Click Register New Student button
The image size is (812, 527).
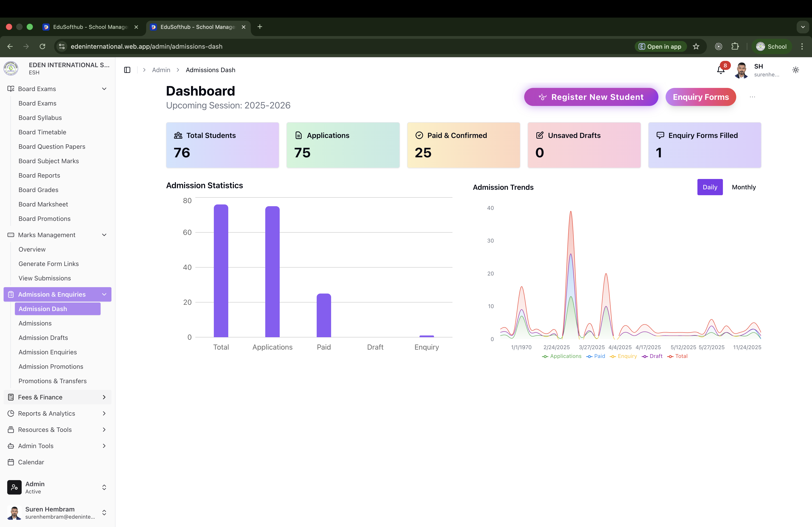pyautogui.click(x=591, y=97)
